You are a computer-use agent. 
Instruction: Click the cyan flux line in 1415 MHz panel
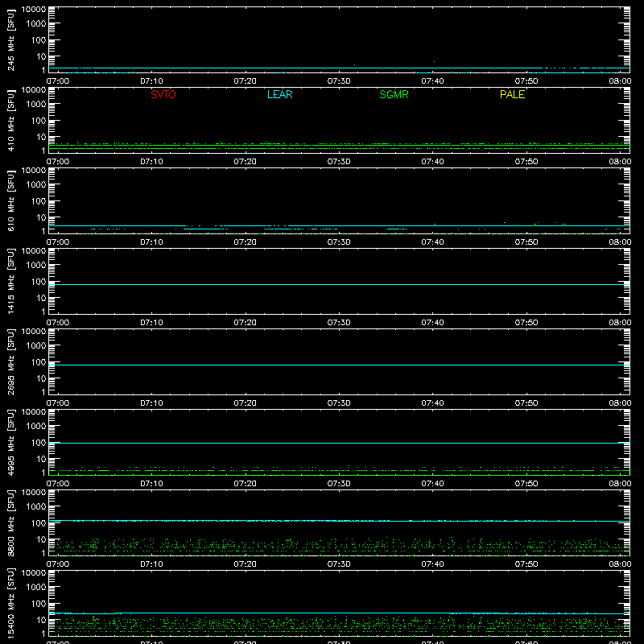[339, 285]
